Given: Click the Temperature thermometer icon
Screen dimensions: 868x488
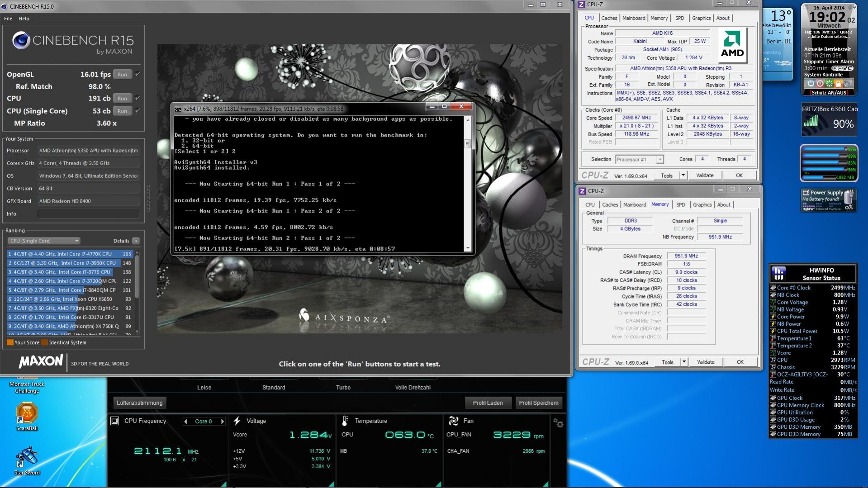Looking at the screenshot, I should pyautogui.click(x=345, y=421).
